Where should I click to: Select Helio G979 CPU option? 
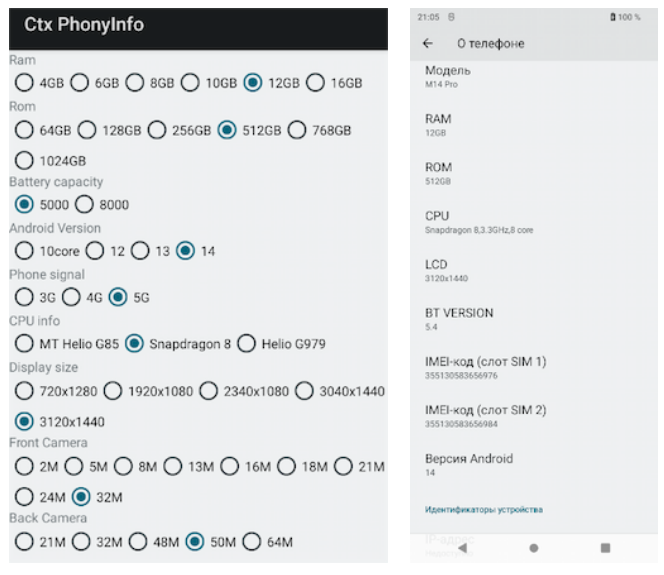246,344
